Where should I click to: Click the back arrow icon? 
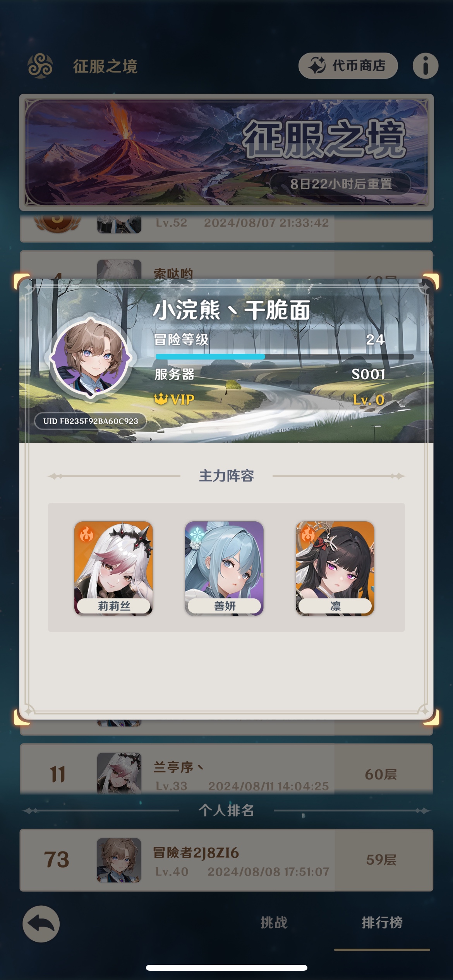[41, 924]
